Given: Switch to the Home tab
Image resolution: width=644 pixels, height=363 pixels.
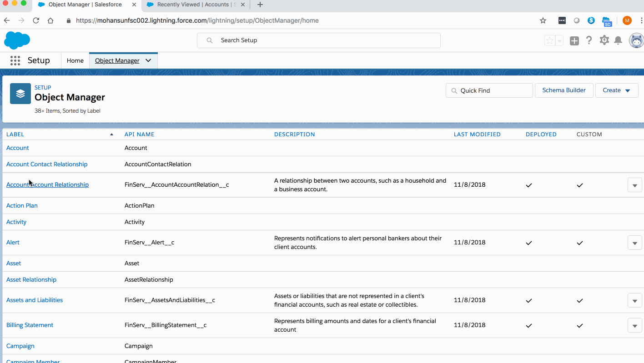Looking at the screenshot, I should pyautogui.click(x=75, y=60).
